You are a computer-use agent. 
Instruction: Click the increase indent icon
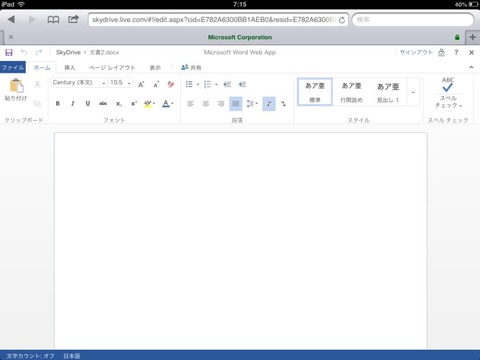pos(242,84)
